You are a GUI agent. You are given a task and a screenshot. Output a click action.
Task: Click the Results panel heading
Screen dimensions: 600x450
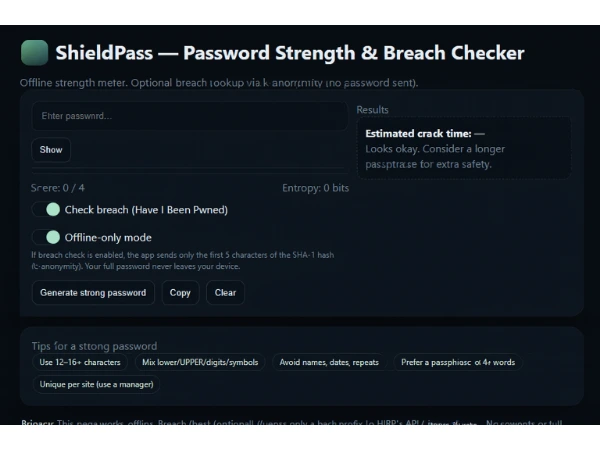point(373,109)
